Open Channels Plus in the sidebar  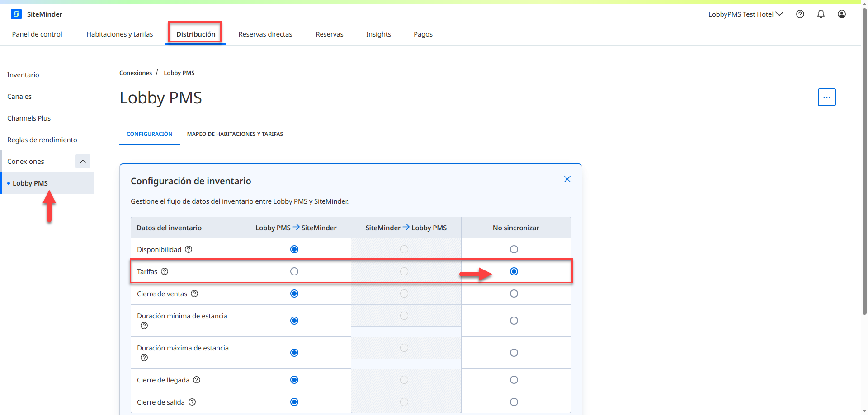[29, 118]
